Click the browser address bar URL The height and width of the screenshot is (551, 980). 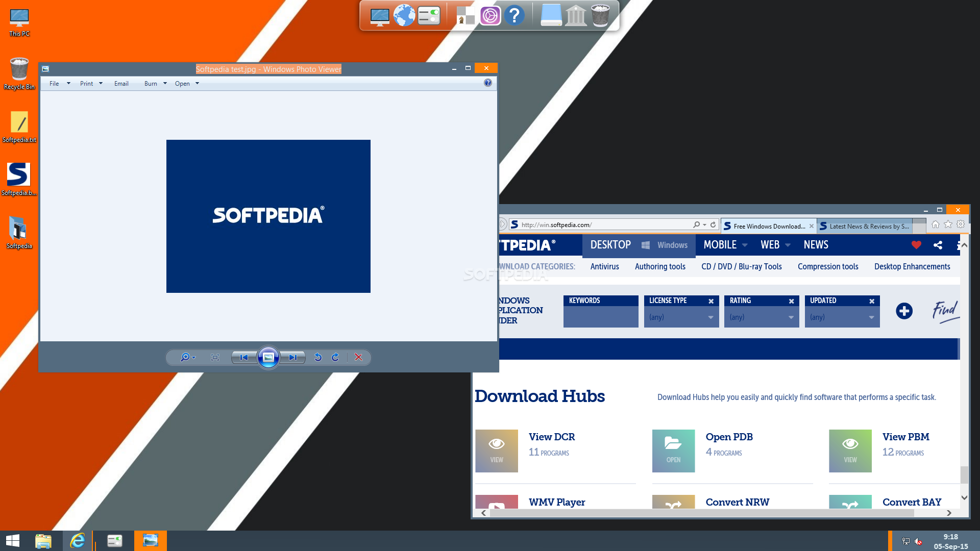pos(556,225)
